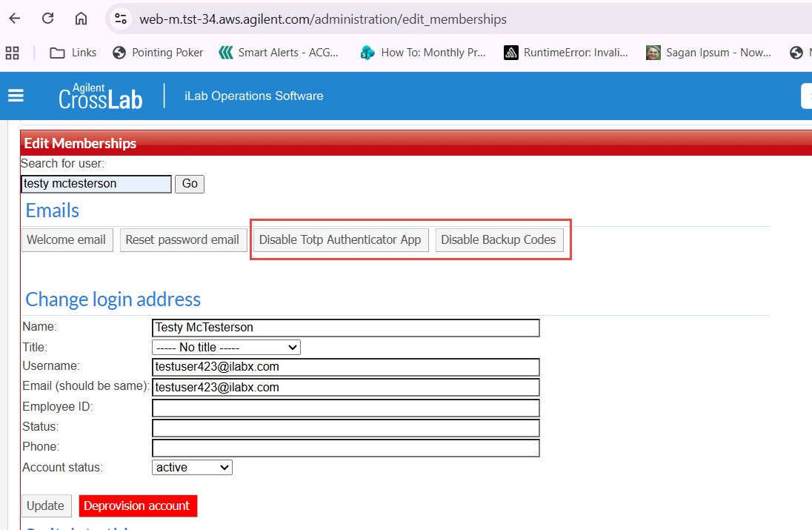This screenshot has height=530, width=812.
Task: Open the iLab hamburger menu
Action: (x=16, y=96)
